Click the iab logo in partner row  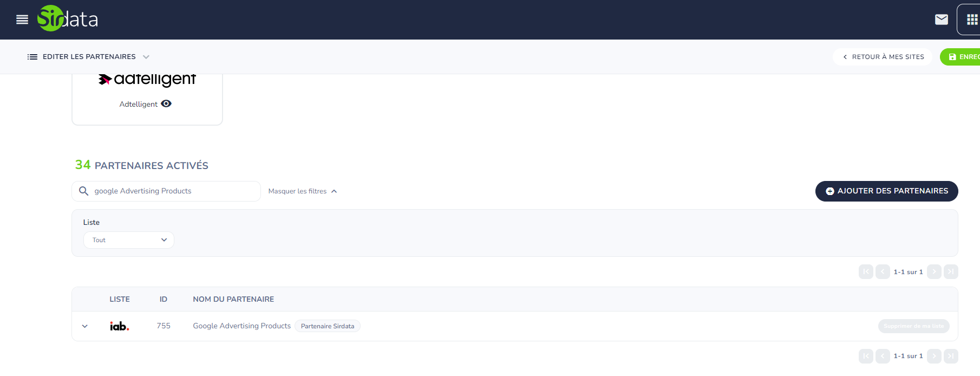119,326
